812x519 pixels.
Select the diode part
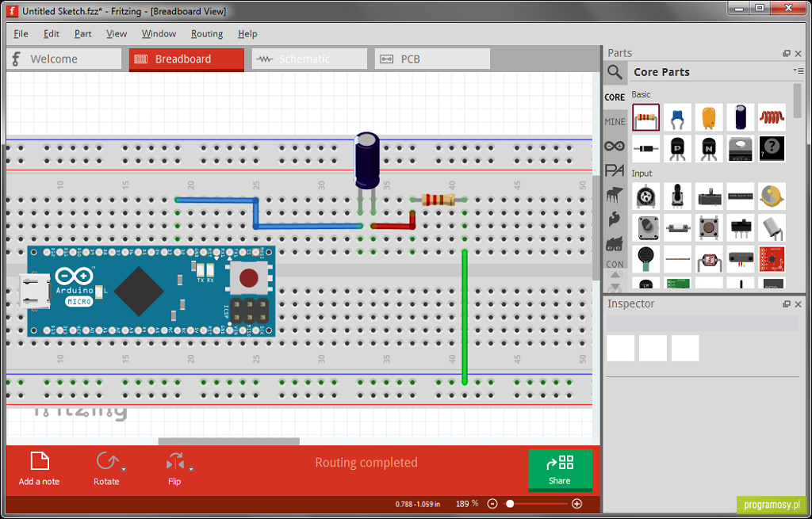point(645,148)
